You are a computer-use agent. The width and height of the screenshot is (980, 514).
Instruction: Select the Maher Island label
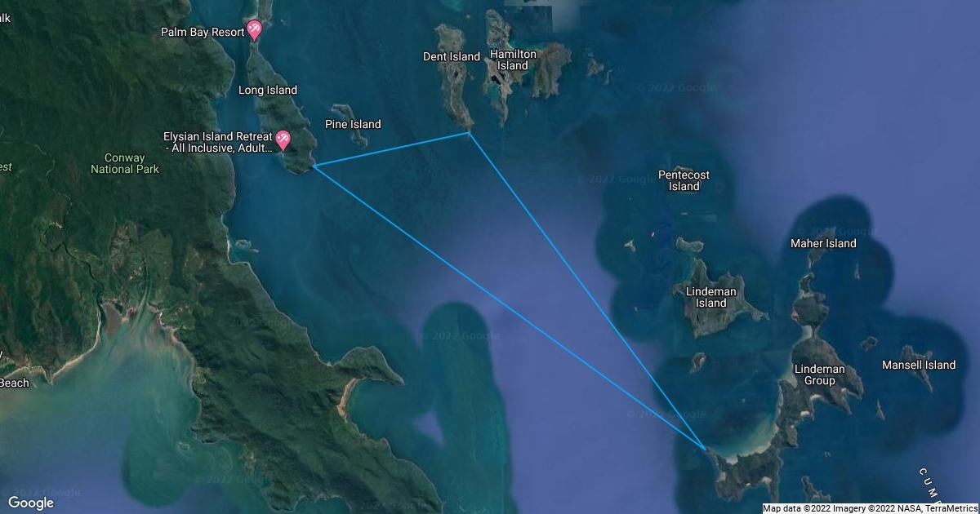pyautogui.click(x=823, y=243)
